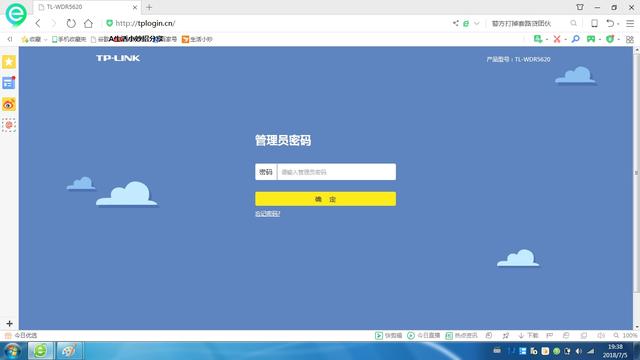The height and width of the screenshot is (360, 640).
Task: Open the live stream play icon item
Action: [423, 335]
